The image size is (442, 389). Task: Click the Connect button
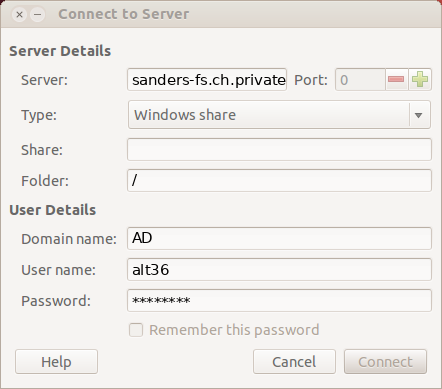[x=385, y=362]
